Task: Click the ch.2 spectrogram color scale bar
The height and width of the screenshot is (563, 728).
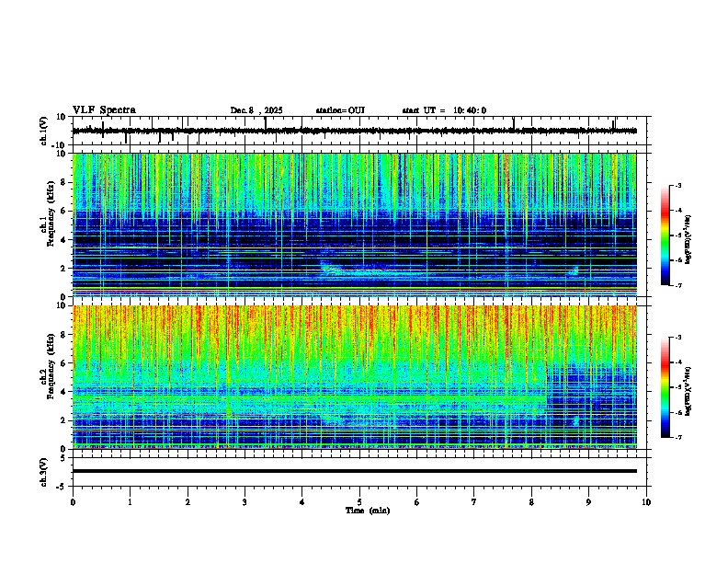Action: click(x=665, y=387)
